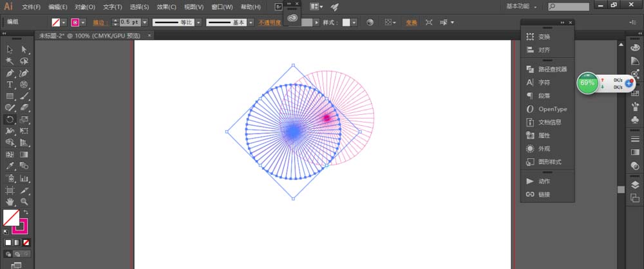The width and height of the screenshot is (644, 269).
Task: Open the 等比 variable width profile dropdown
Action: coord(198,23)
